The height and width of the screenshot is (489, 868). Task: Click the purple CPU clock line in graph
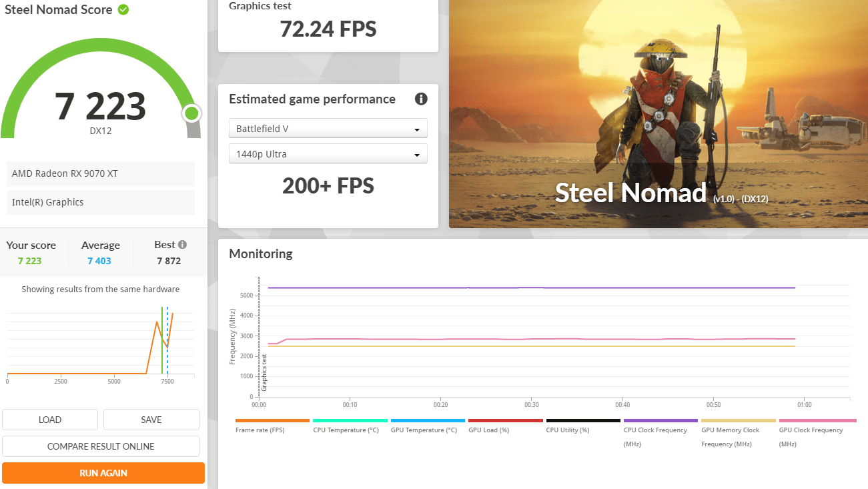pyautogui.click(x=531, y=288)
